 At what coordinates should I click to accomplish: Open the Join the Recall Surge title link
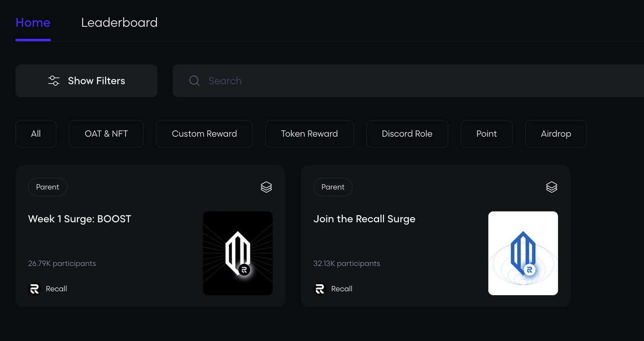pyautogui.click(x=364, y=219)
